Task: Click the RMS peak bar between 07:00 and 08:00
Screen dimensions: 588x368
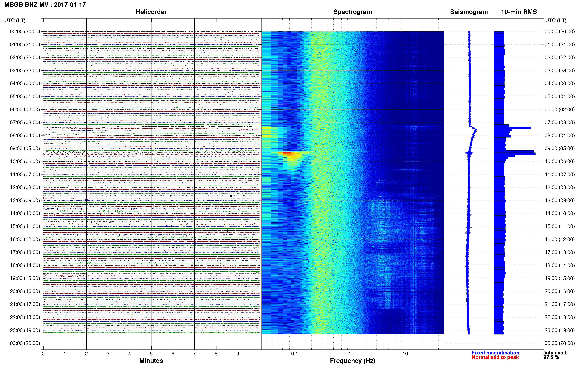Action: [512, 128]
